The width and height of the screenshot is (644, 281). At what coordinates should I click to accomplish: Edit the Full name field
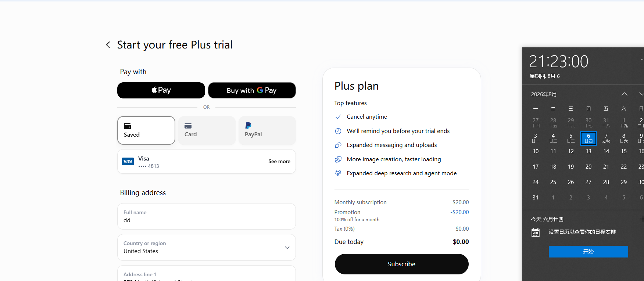pos(207,216)
